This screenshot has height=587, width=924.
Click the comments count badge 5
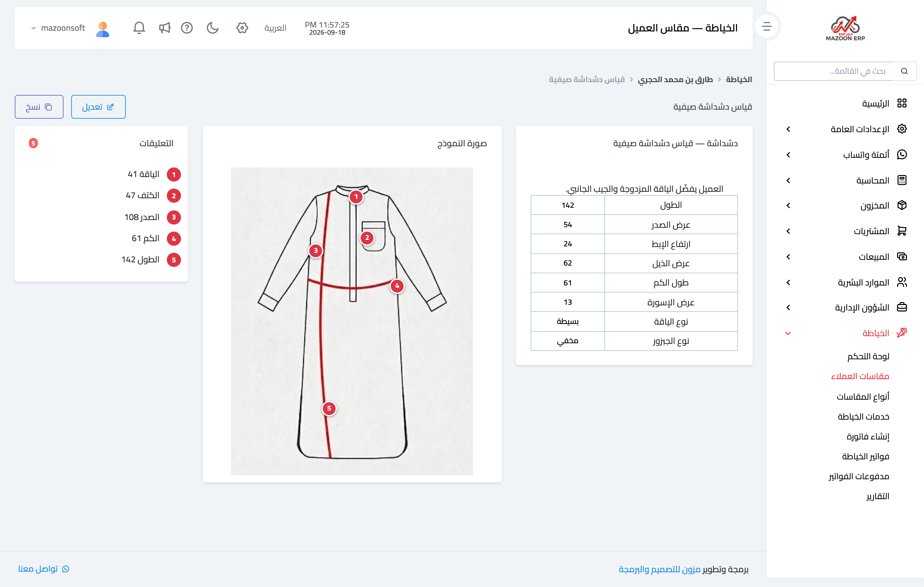(33, 143)
